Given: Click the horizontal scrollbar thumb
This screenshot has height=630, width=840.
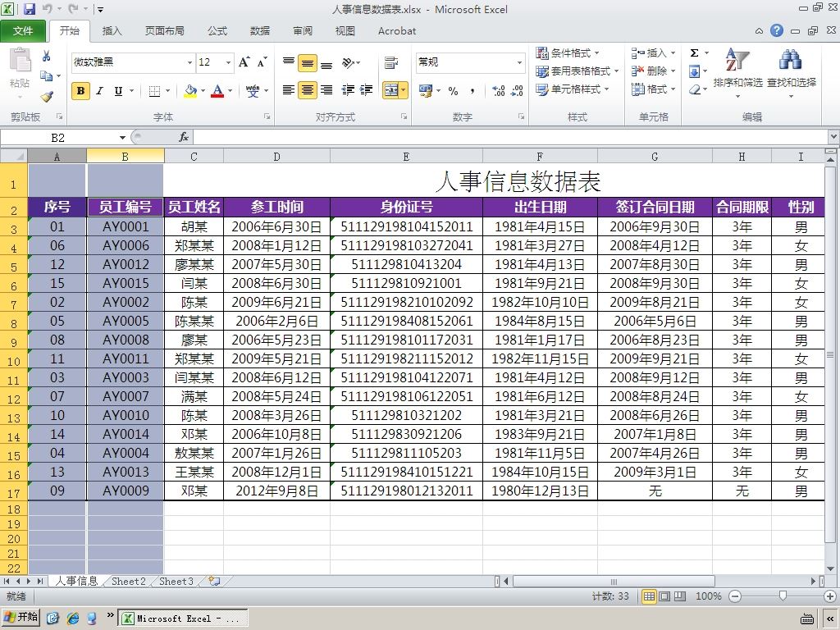Looking at the screenshot, I should 614,582.
